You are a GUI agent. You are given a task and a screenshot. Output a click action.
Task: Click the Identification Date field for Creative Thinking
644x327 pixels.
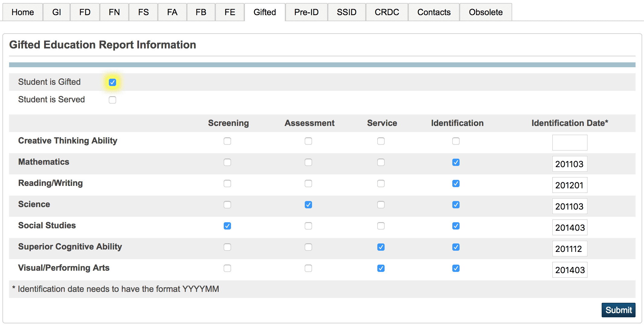pyautogui.click(x=570, y=142)
